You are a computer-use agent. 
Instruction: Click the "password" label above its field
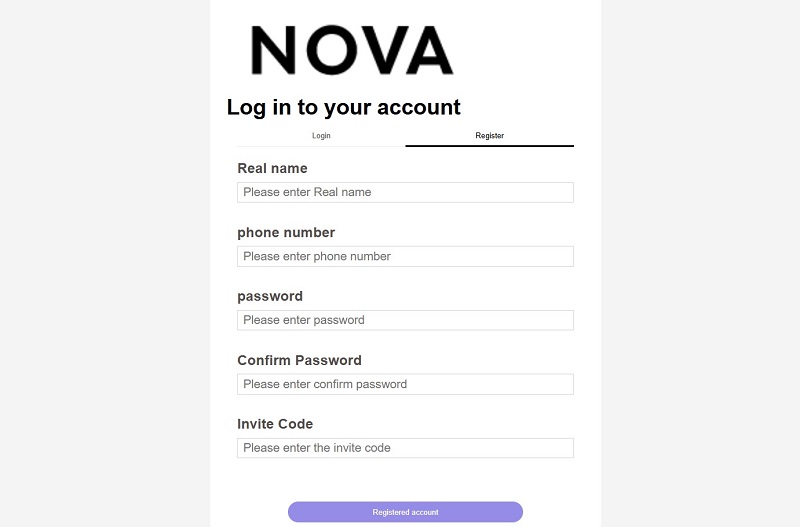[270, 296]
